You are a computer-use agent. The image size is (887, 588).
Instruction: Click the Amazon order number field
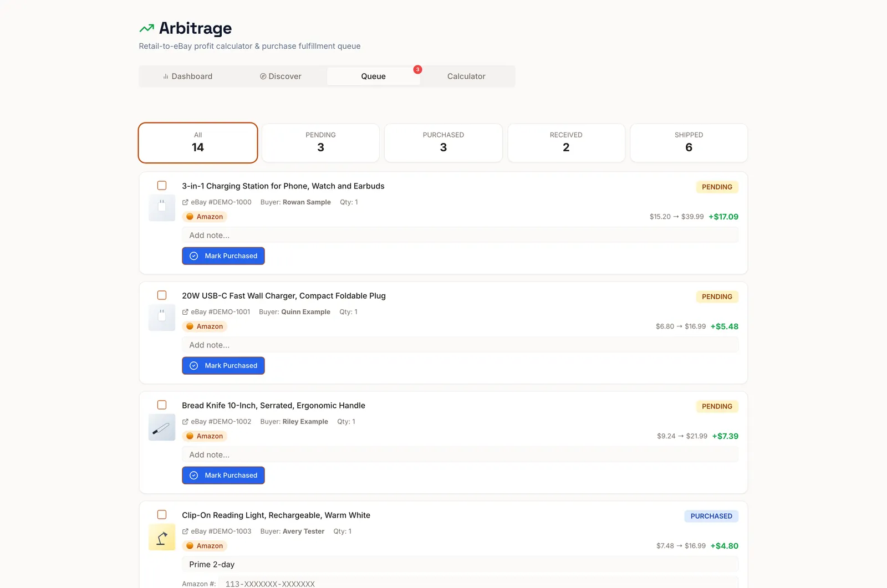click(478, 583)
